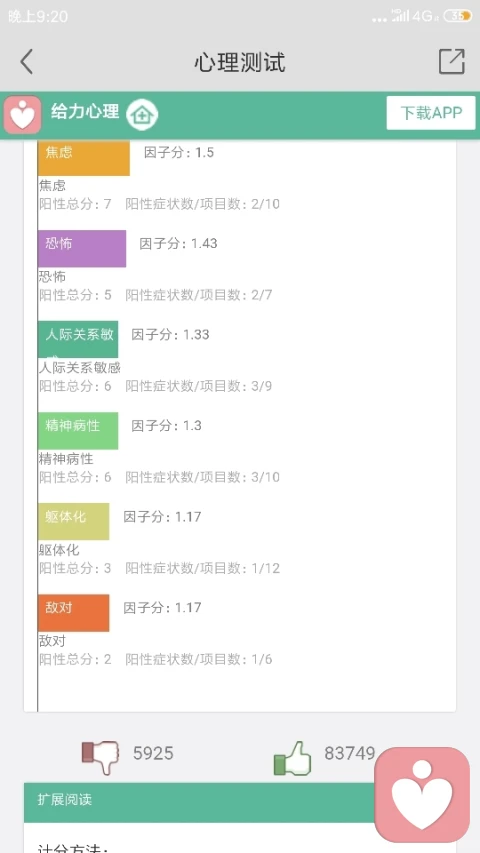The image size is (480, 853).
Task: Open the floating pink heart app icon
Action: click(422, 794)
